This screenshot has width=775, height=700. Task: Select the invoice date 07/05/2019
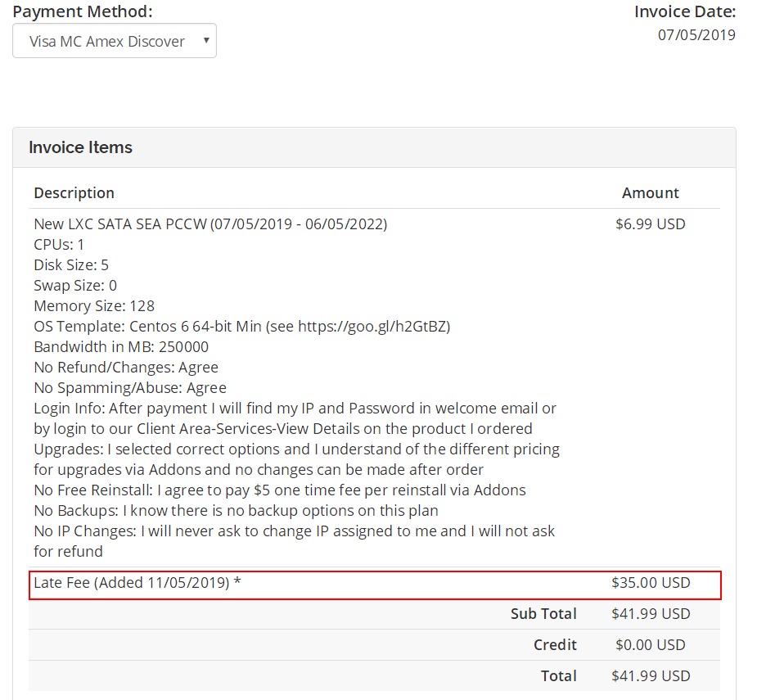(696, 35)
